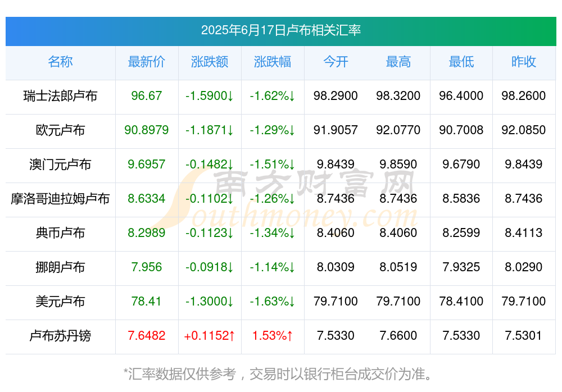
Task: Click change amount -0.1102↓
Action: point(210,198)
